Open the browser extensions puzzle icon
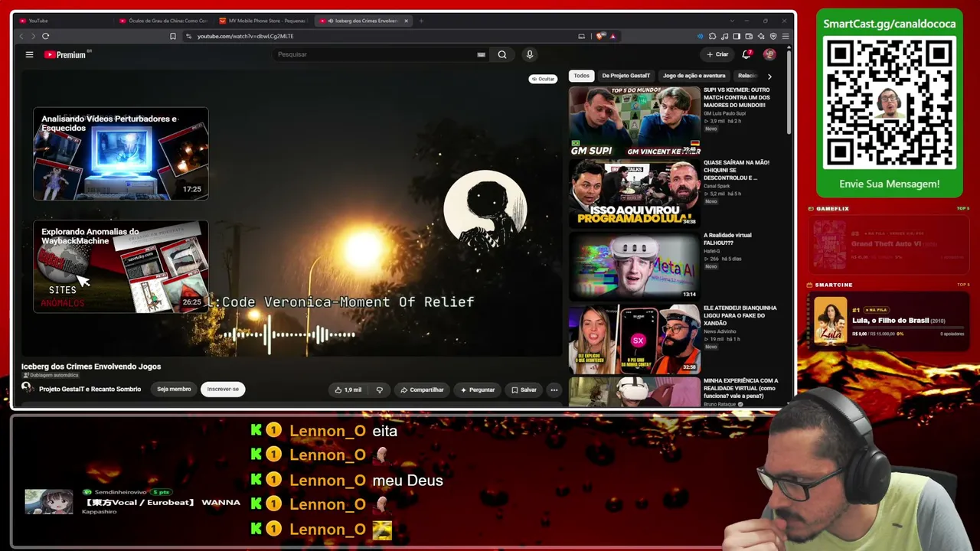This screenshot has width=980, height=551. pyautogui.click(x=713, y=36)
